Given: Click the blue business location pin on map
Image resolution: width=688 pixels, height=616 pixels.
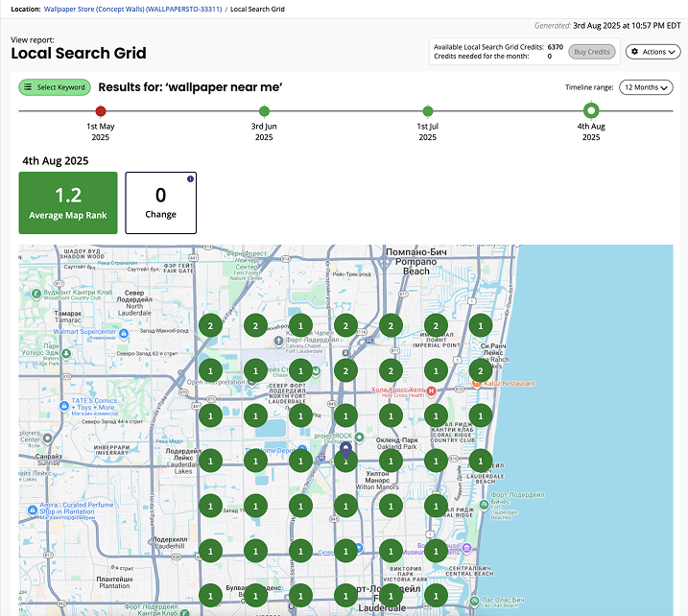Looking at the screenshot, I should 346,449.
